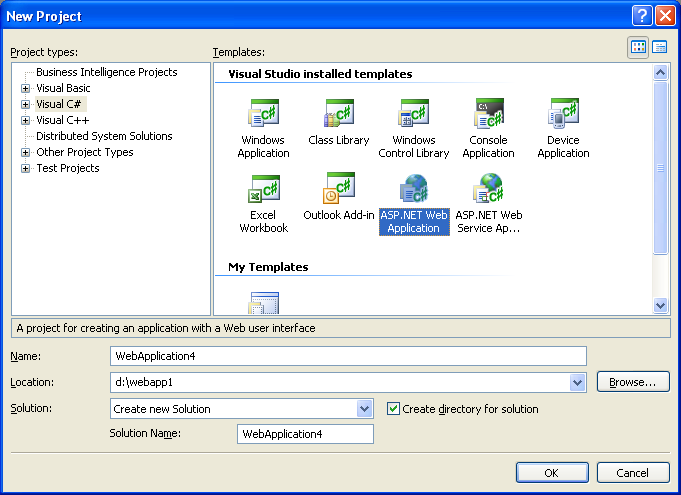This screenshot has height=495, width=681.
Task: Switch templates view to large icons
Action: point(638,47)
